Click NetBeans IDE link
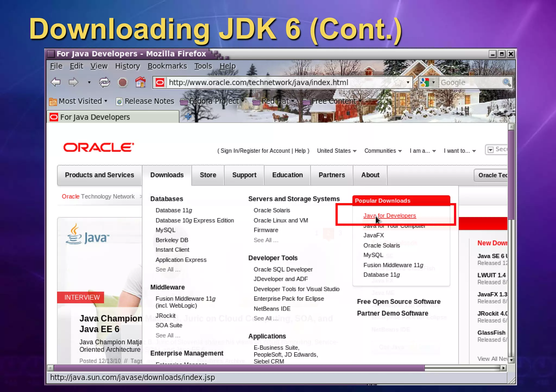Image resolution: width=556 pixels, height=392 pixels. [x=272, y=309]
